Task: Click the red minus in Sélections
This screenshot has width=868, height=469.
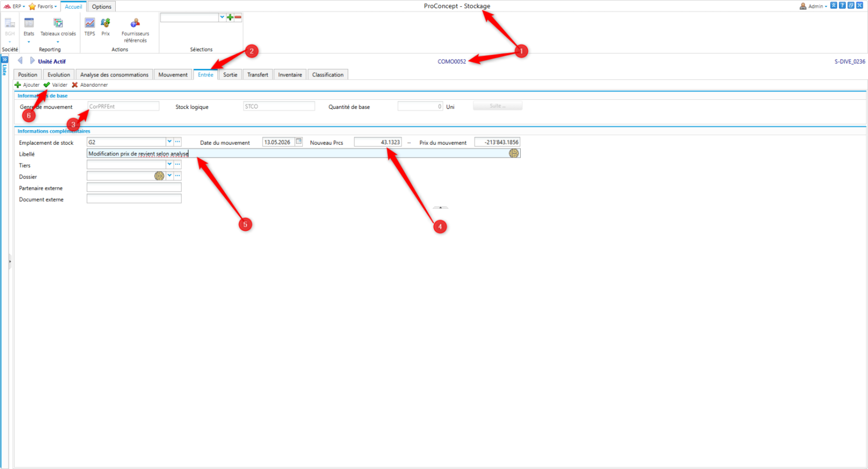Action: click(238, 18)
